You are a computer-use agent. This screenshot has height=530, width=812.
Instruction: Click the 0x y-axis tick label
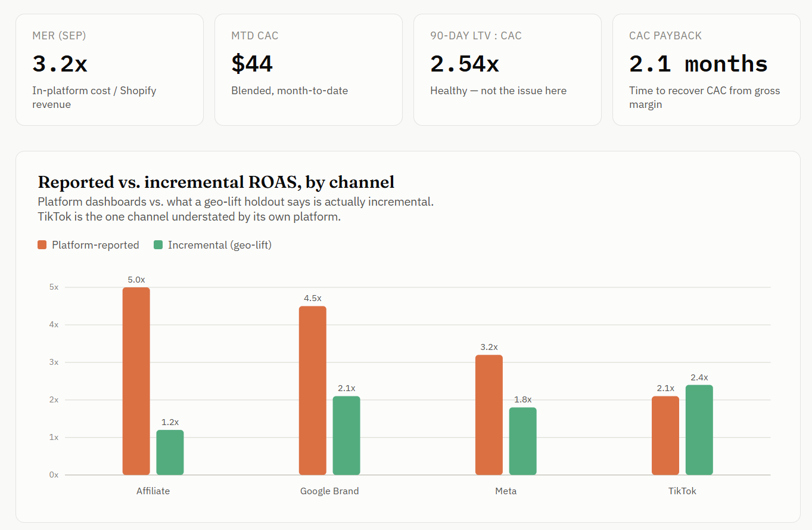tap(54, 475)
